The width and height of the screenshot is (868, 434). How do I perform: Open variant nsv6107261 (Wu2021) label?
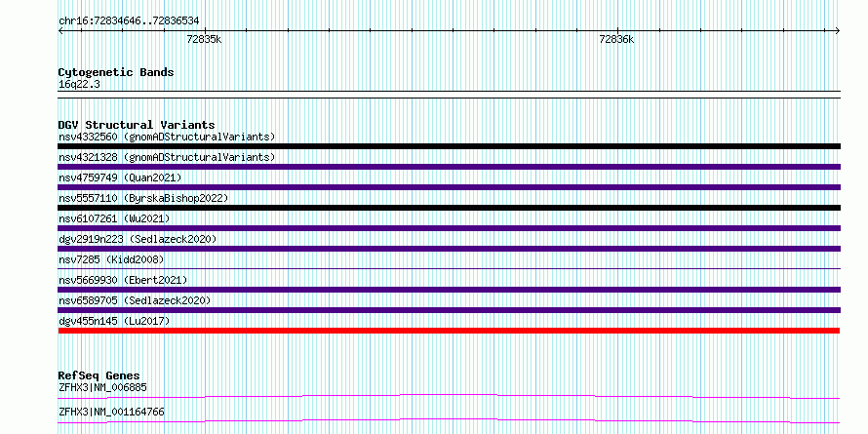tap(114, 218)
